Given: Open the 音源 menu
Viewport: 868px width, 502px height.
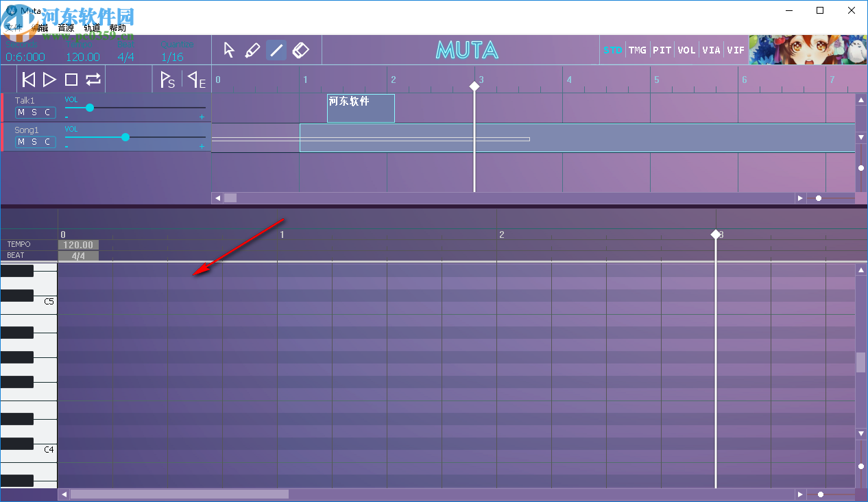Looking at the screenshot, I should coord(65,27).
